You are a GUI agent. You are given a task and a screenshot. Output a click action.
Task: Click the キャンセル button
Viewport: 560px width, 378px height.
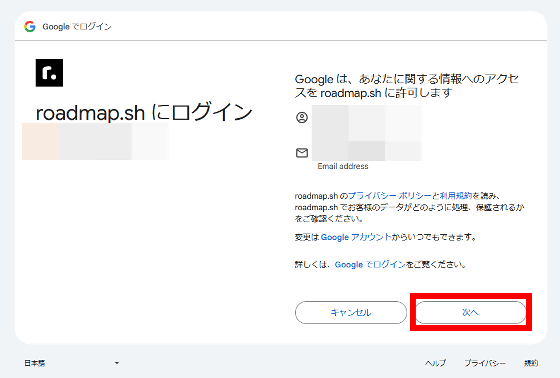click(x=351, y=312)
